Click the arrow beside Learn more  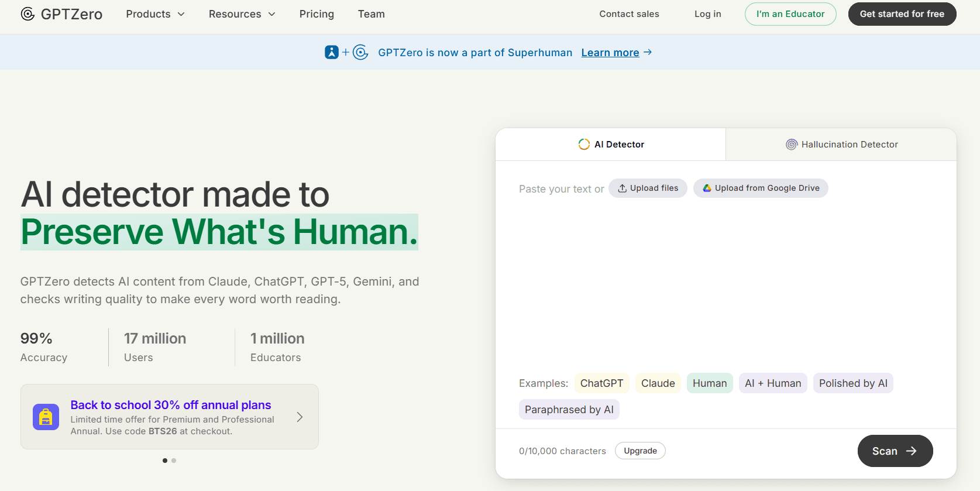point(648,52)
